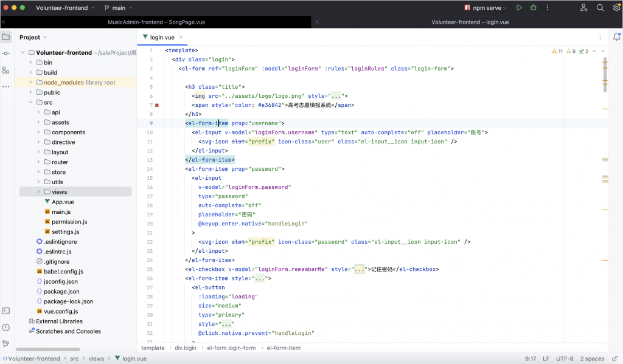Run the npm serve configuration
The height and width of the screenshot is (364, 623).
(519, 8)
